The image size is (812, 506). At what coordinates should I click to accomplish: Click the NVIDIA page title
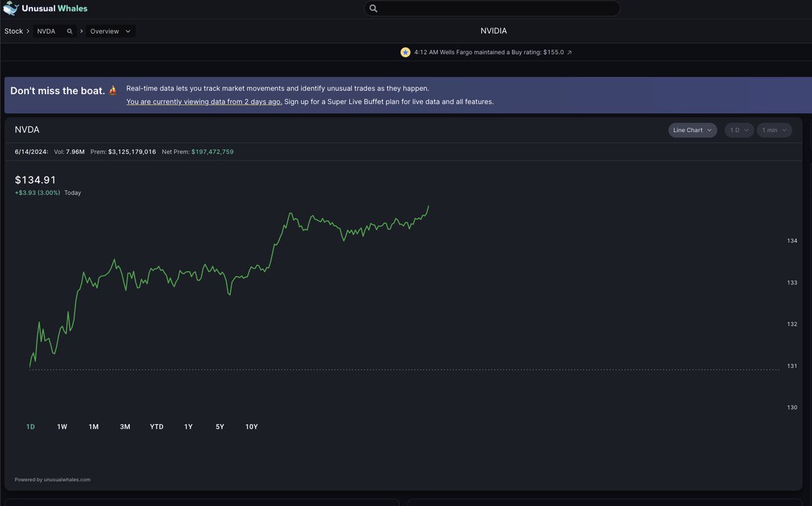[x=493, y=31]
